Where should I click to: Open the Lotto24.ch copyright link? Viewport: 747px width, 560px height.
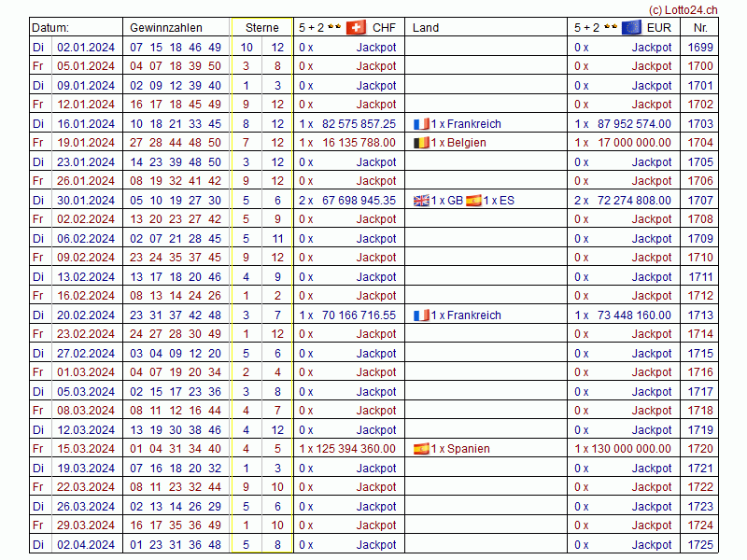pos(683,8)
